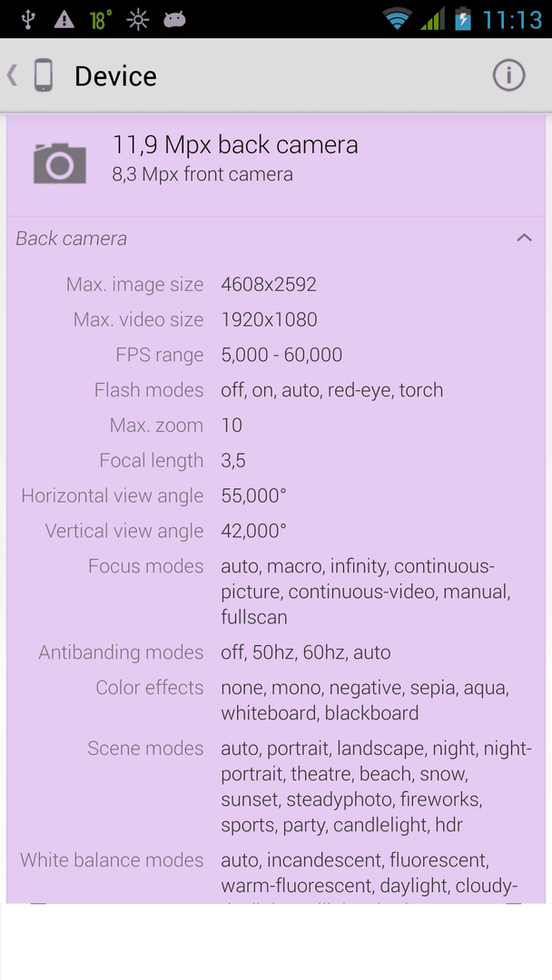Tap the Max. image size 4608x2592 value
The image size is (552, 980).
(269, 285)
